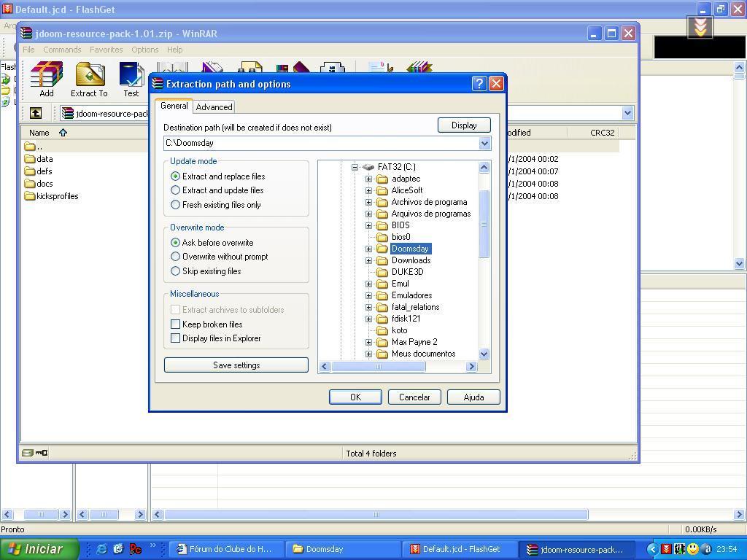Click the archive icon in the WinRAR address bar
747x560 pixels.
[x=68, y=113]
